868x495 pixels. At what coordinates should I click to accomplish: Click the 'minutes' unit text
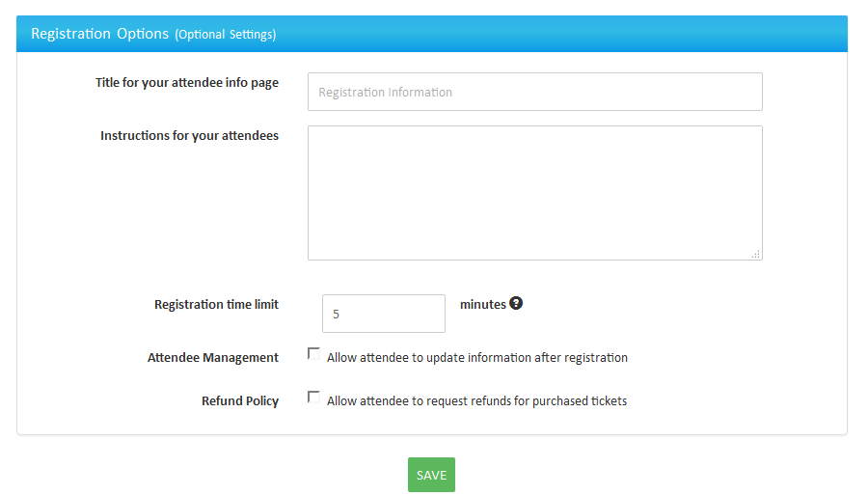pyautogui.click(x=482, y=304)
